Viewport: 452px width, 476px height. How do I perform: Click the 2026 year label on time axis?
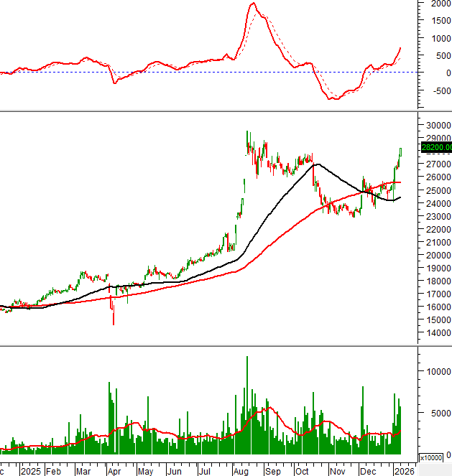tap(405, 472)
